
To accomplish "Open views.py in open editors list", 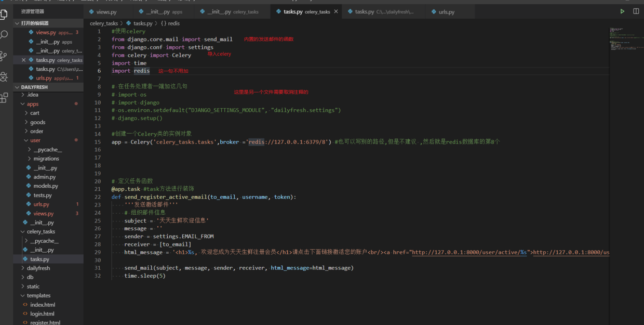I will [48, 32].
